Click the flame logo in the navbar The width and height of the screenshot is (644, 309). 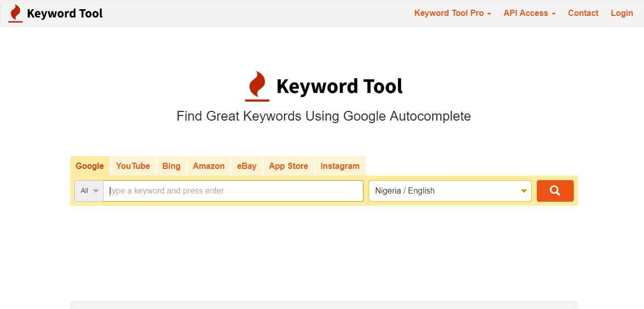16,13
